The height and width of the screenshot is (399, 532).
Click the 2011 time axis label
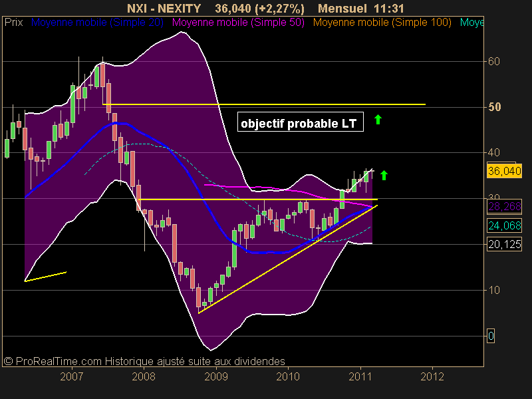(360, 376)
